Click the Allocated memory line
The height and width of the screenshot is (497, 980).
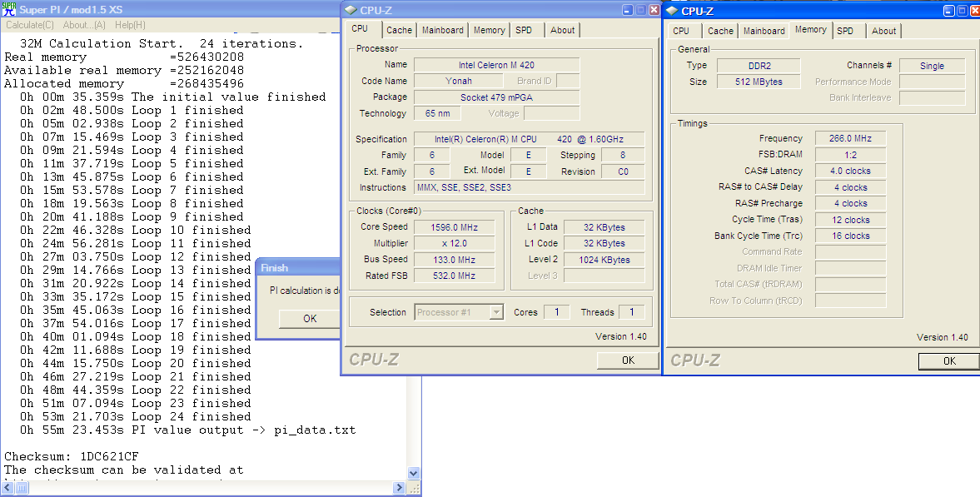click(124, 84)
